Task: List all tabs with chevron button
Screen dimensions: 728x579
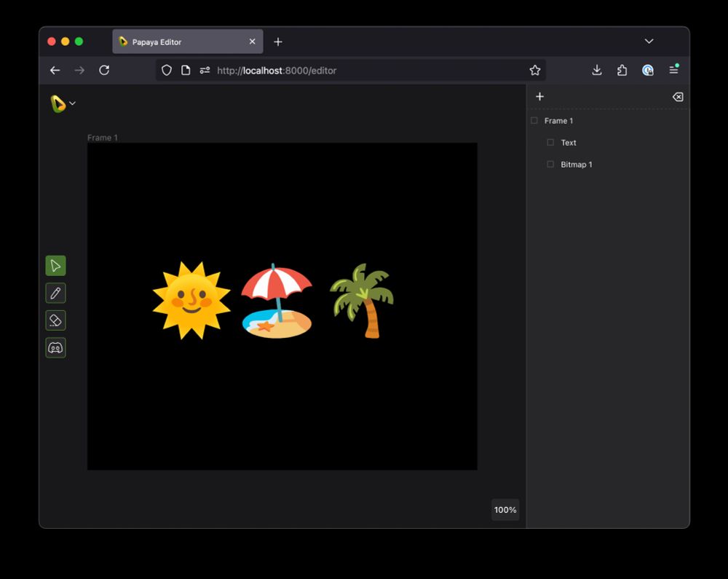Action: (x=649, y=42)
